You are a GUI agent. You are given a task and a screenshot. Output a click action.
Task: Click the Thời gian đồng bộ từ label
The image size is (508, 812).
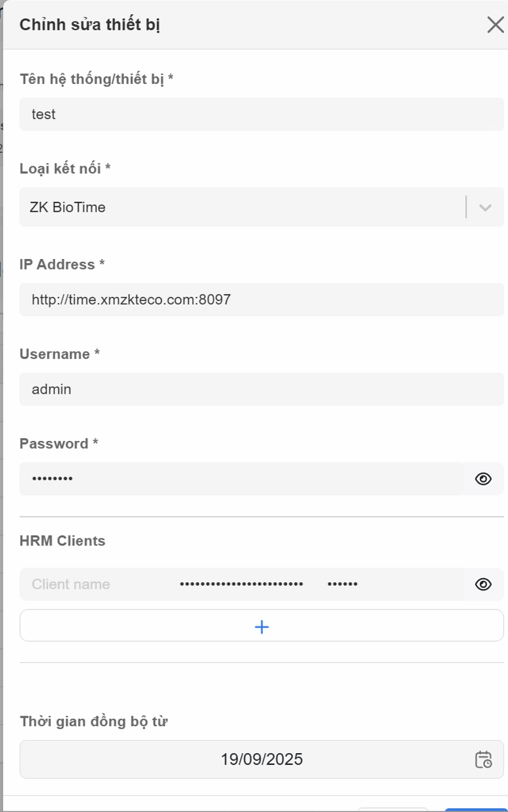(x=93, y=722)
